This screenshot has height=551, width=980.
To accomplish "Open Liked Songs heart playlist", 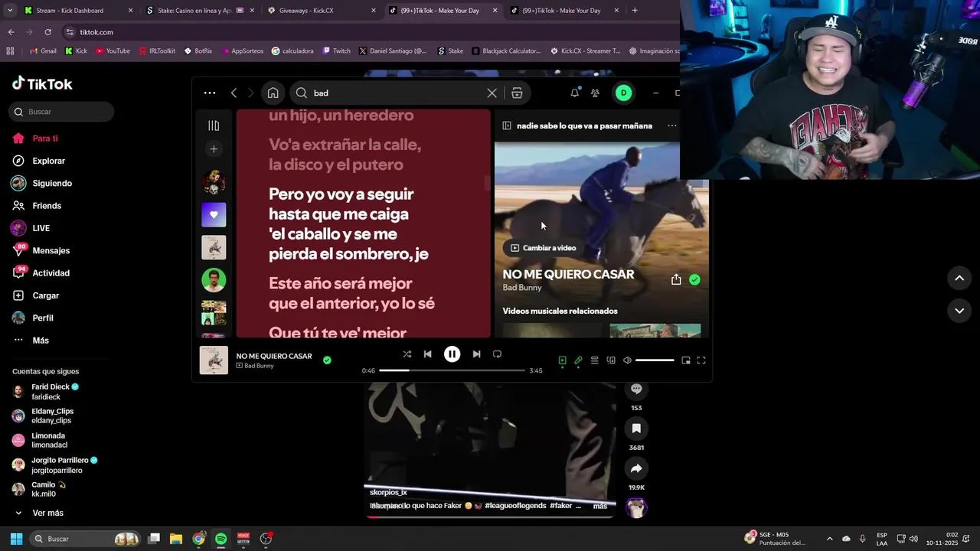I will click(214, 215).
